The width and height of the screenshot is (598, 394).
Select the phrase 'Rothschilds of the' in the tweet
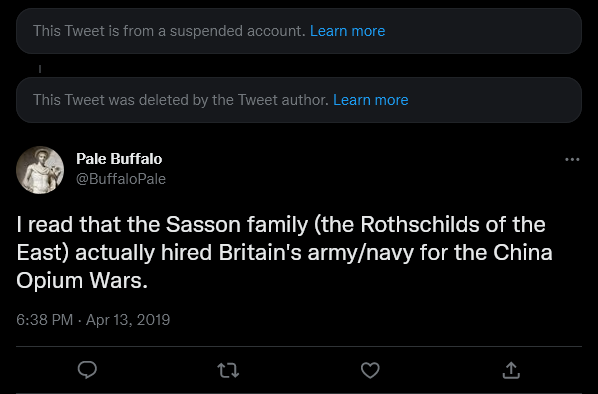(x=453, y=224)
